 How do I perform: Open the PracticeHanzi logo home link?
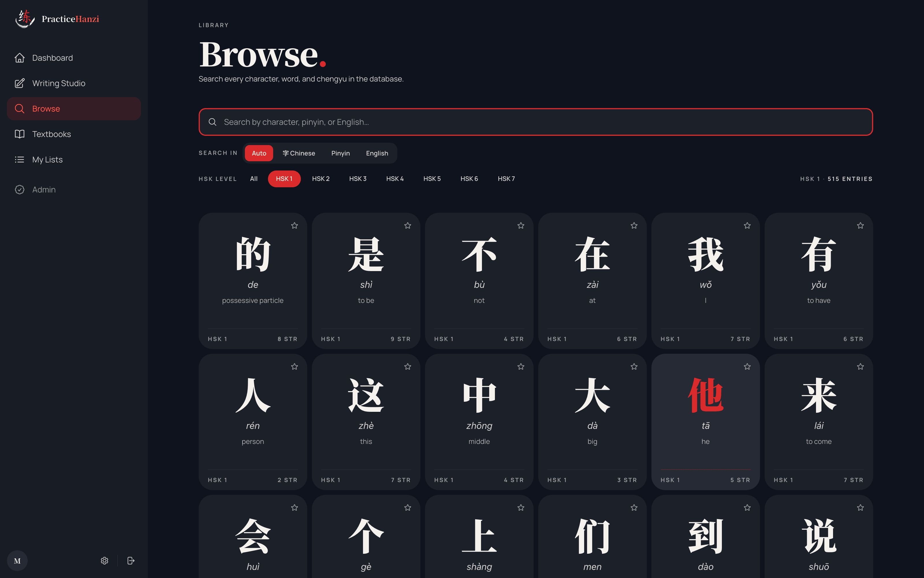(x=57, y=19)
